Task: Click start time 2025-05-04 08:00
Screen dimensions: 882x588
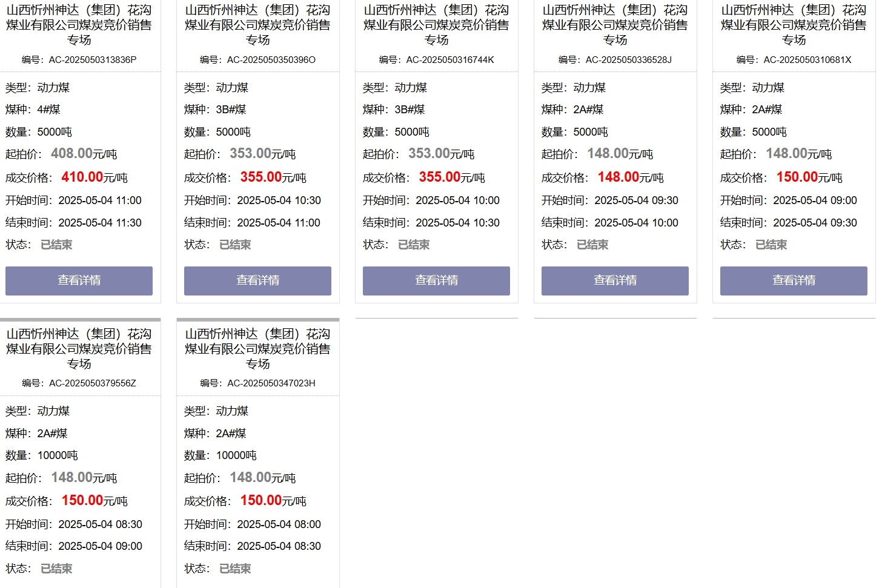Action: 279,524
